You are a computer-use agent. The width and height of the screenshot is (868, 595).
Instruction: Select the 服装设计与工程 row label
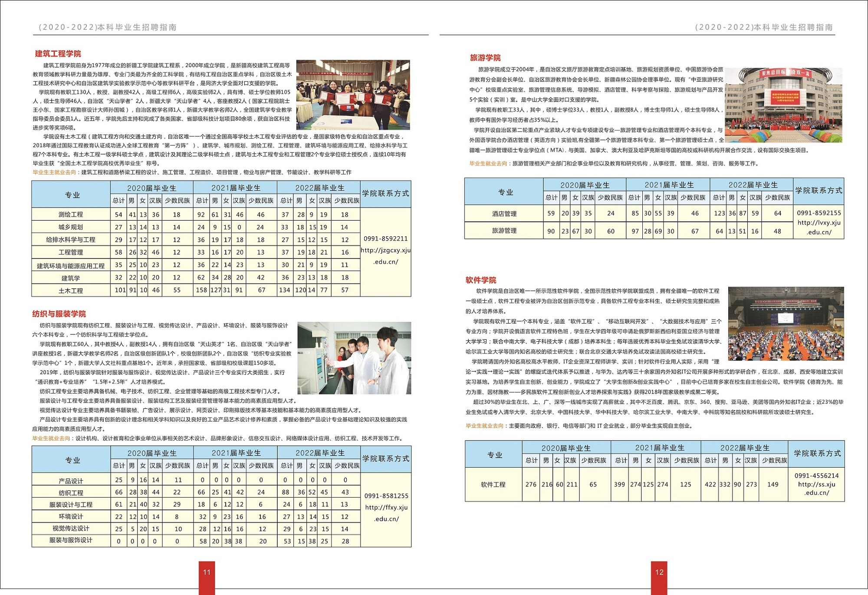pos(71,505)
